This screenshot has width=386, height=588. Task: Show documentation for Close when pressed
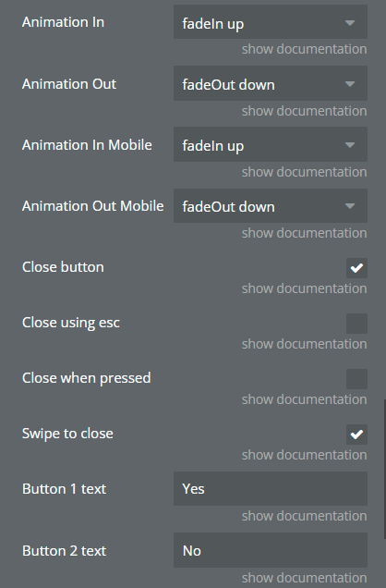(304, 399)
